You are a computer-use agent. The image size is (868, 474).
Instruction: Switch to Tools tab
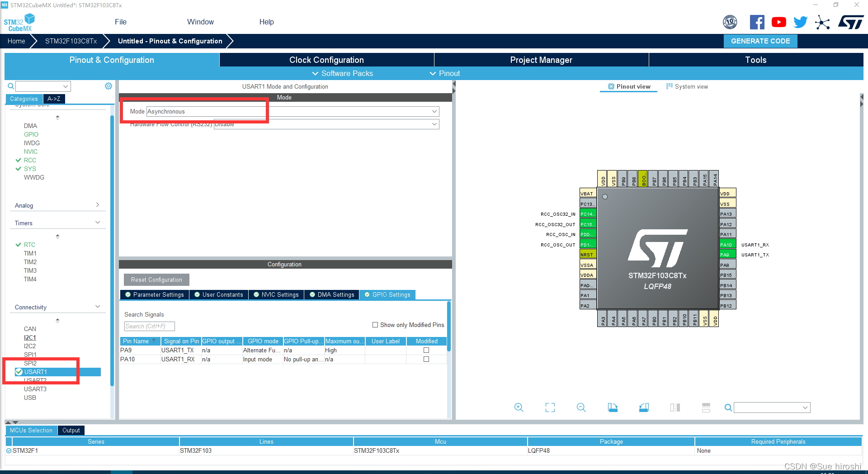click(x=756, y=60)
